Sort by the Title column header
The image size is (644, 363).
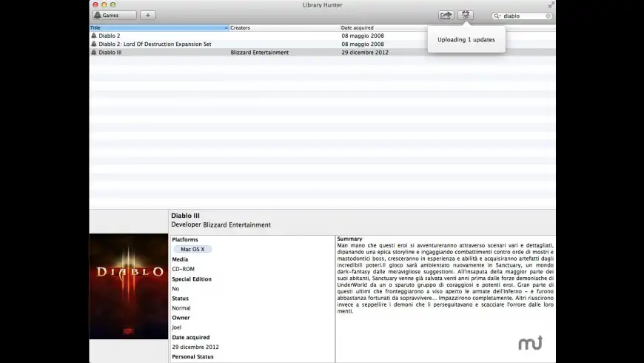tap(159, 27)
